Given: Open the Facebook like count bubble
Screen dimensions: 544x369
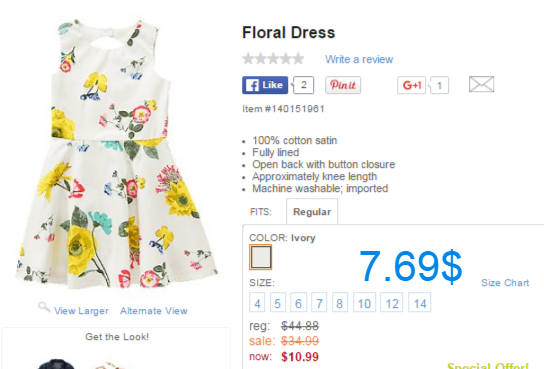Looking at the screenshot, I should point(303,85).
